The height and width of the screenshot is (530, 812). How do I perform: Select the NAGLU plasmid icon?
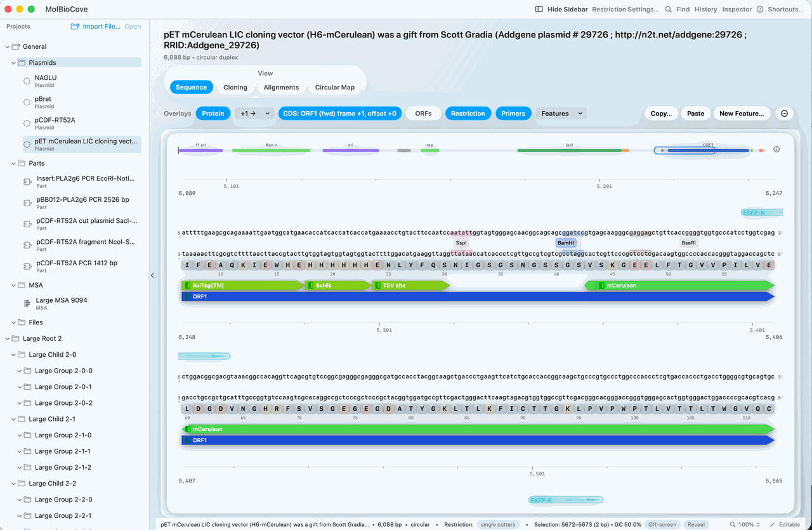tap(27, 81)
